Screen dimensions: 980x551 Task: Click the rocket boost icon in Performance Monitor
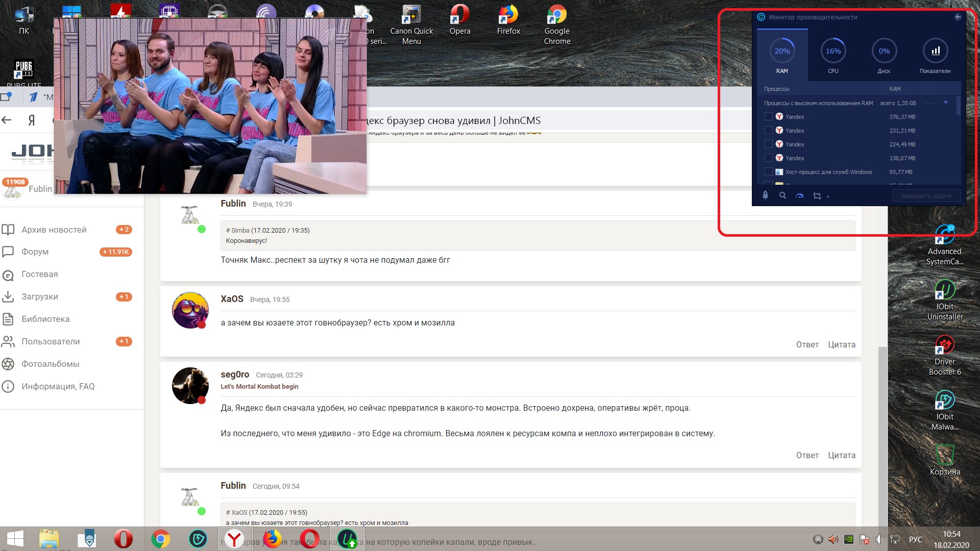pyautogui.click(x=765, y=195)
